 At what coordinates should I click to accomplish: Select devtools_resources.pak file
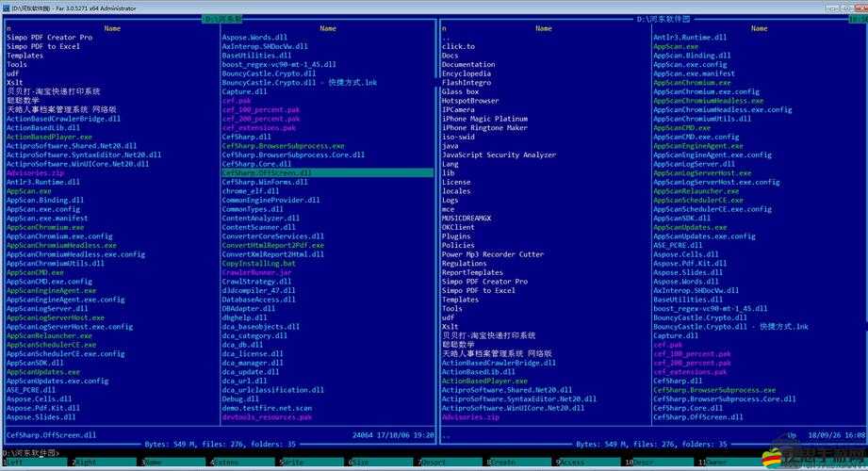[x=267, y=417]
